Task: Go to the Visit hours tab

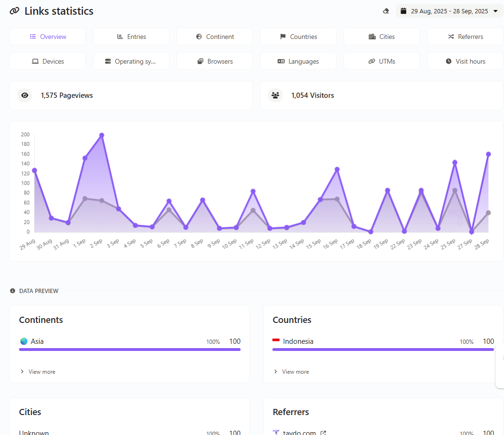Action: [465, 61]
